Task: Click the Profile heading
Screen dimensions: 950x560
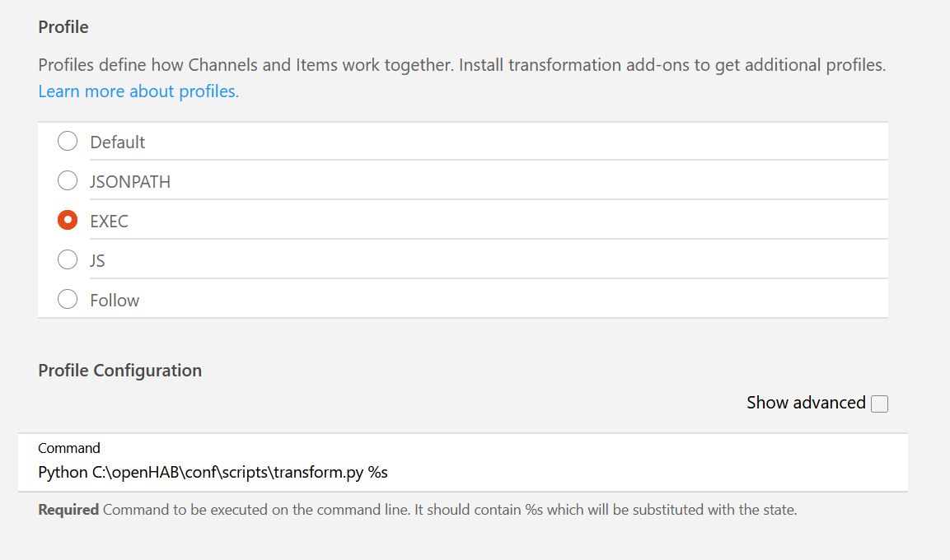Action: (x=63, y=26)
